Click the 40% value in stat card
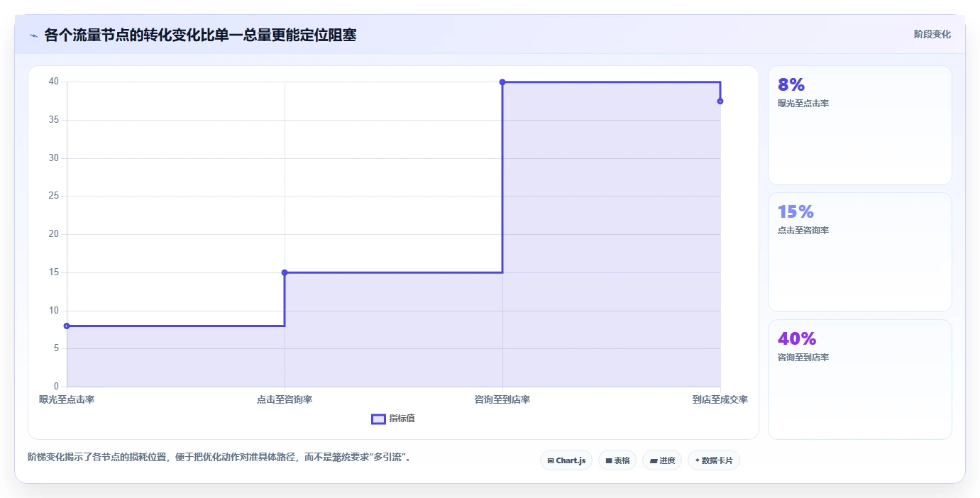980x498 pixels. point(797,339)
